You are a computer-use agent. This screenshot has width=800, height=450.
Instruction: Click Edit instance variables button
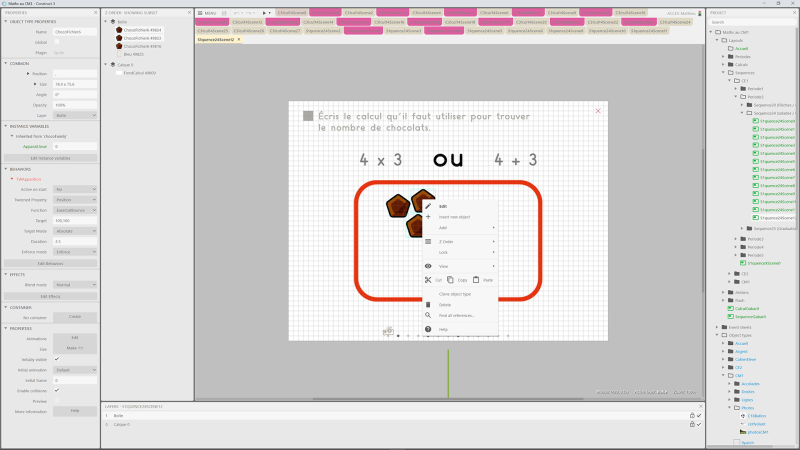coord(50,158)
